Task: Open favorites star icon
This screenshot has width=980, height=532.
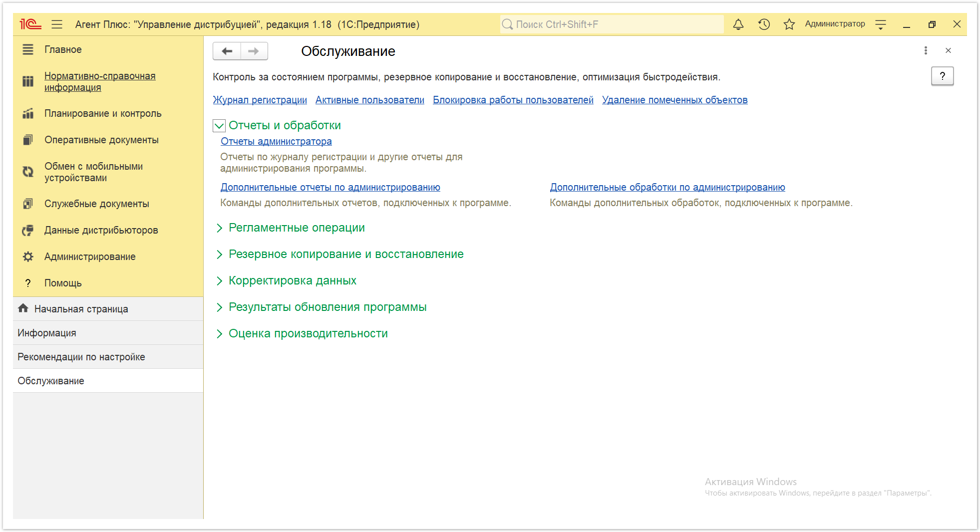Action: coord(789,24)
